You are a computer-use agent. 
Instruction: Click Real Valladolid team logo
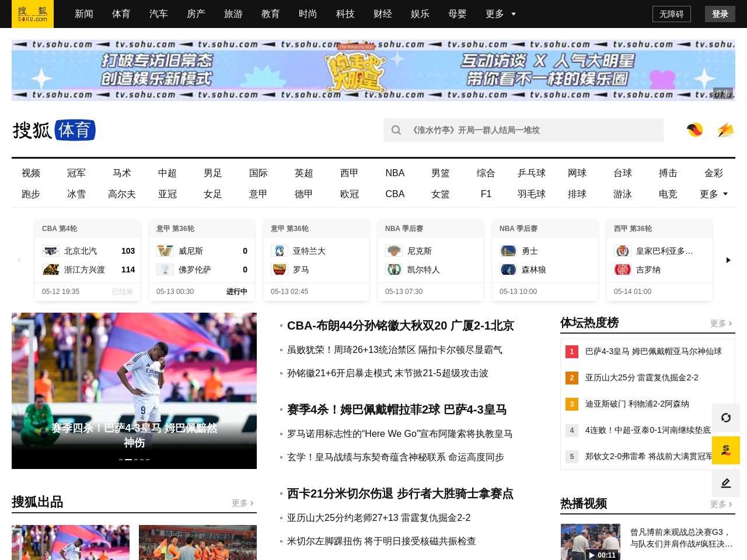[623, 251]
